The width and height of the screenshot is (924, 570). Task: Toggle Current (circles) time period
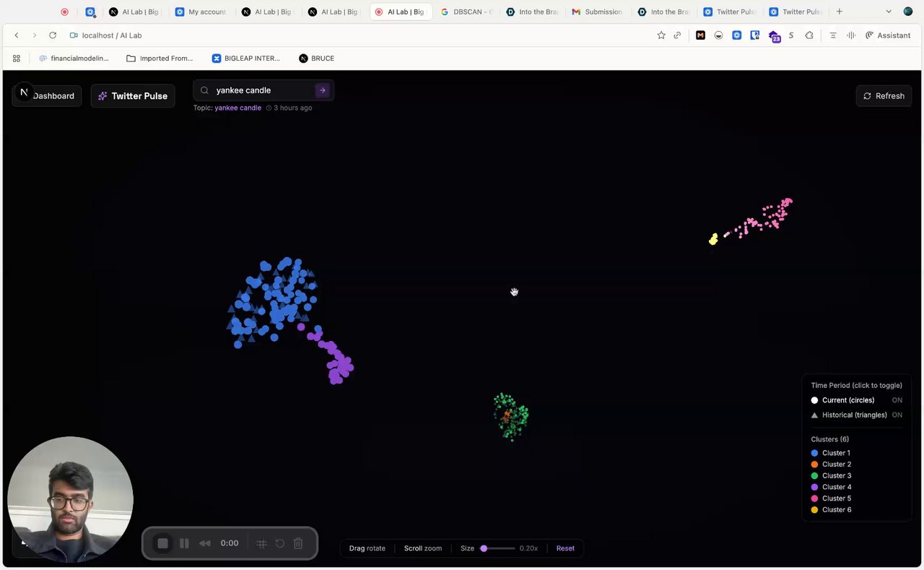tap(856, 400)
